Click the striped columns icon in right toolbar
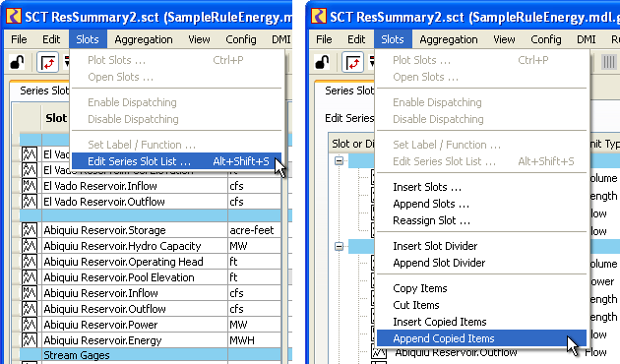 pos(608,62)
